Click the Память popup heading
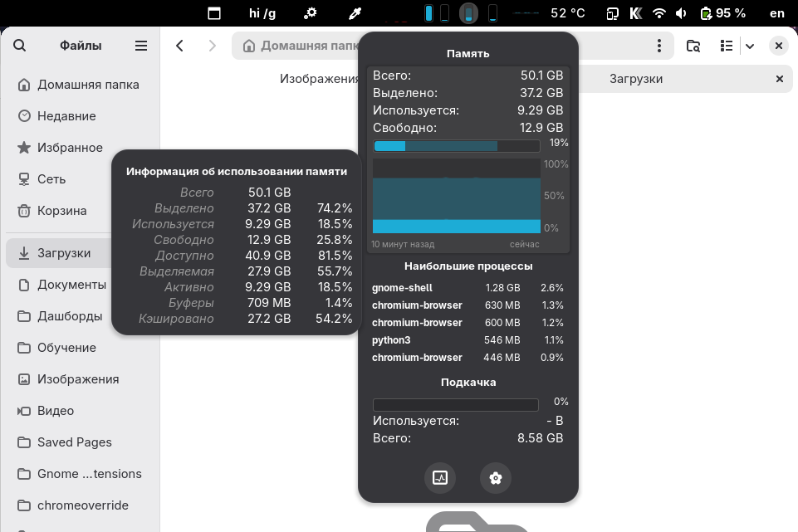This screenshot has height=532, width=798. pos(468,53)
